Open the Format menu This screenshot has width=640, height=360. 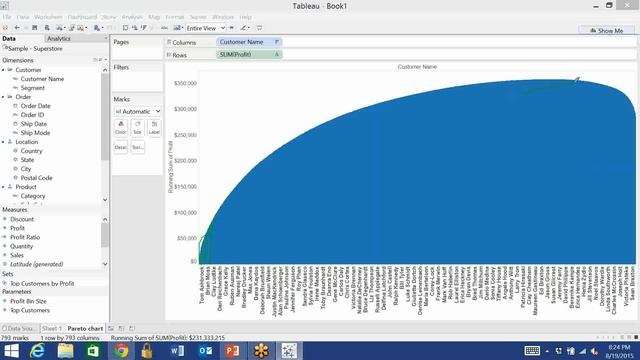(175, 17)
